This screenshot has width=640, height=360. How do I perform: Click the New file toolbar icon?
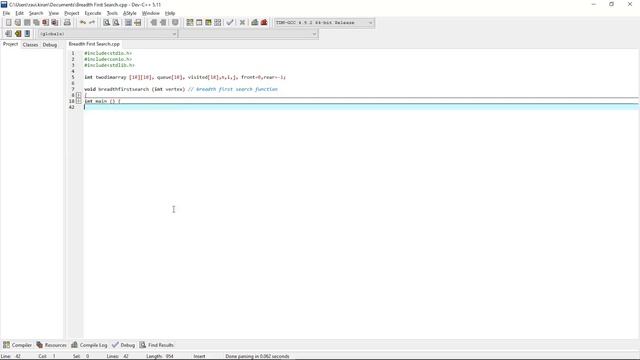coord(9,22)
